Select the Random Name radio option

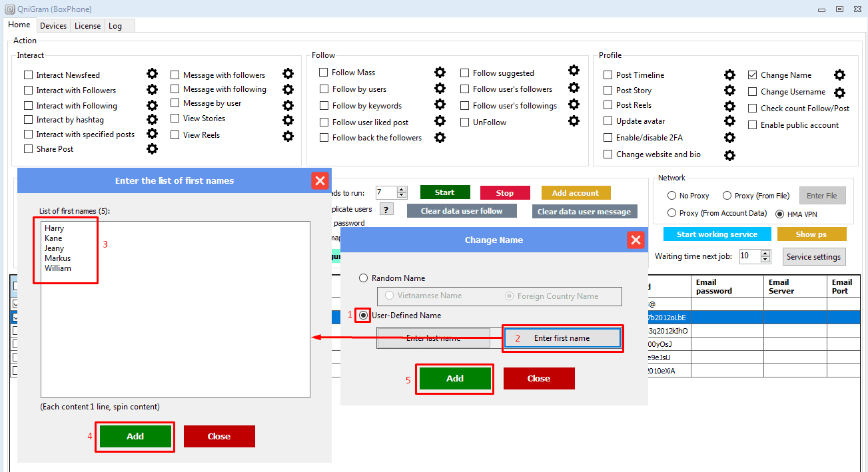point(363,278)
